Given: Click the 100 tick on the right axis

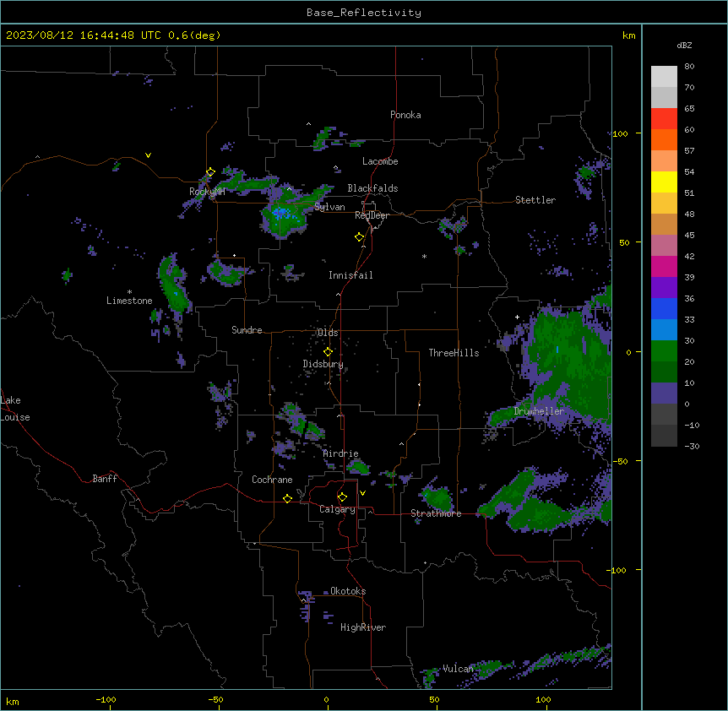Looking at the screenshot, I should 620,133.
